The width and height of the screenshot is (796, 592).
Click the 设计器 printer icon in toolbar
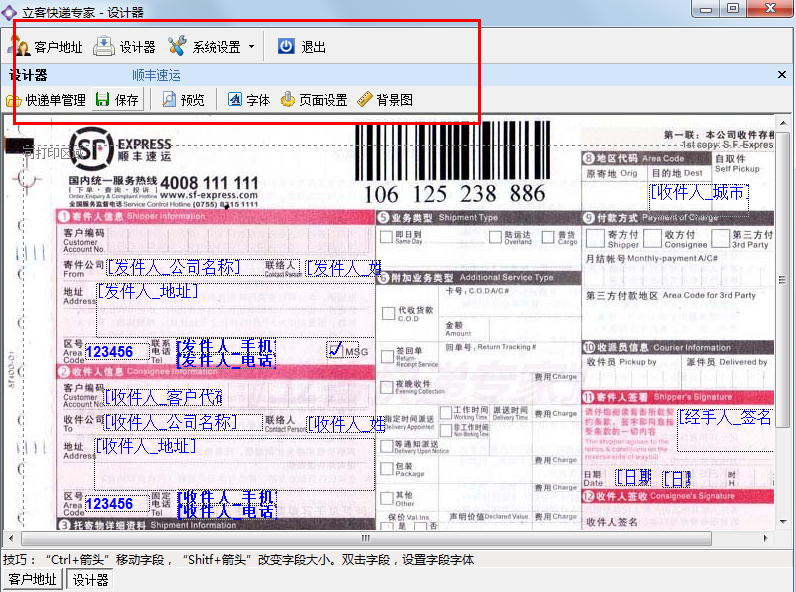(104, 46)
